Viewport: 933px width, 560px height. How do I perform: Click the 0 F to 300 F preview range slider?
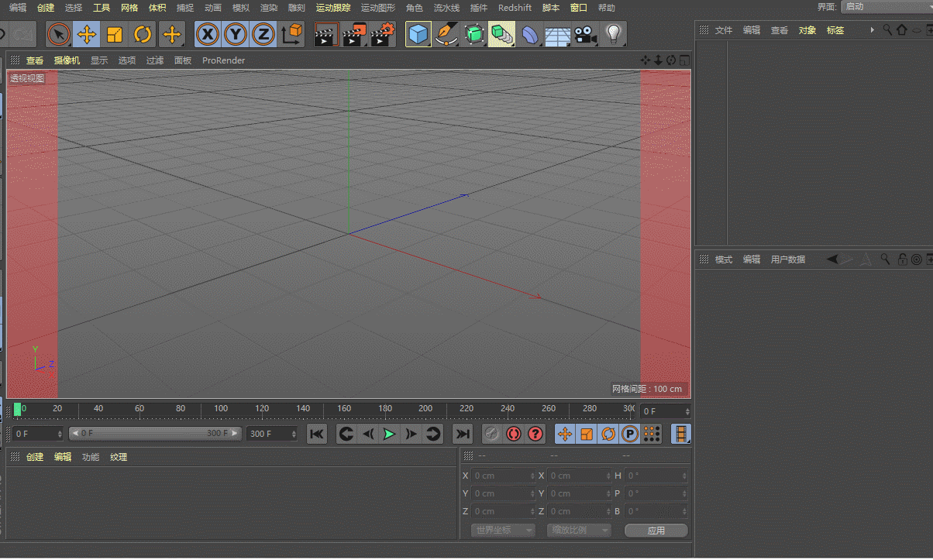point(155,434)
